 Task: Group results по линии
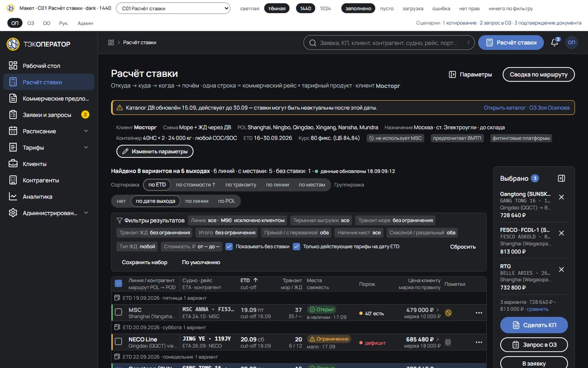click(197, 201)
